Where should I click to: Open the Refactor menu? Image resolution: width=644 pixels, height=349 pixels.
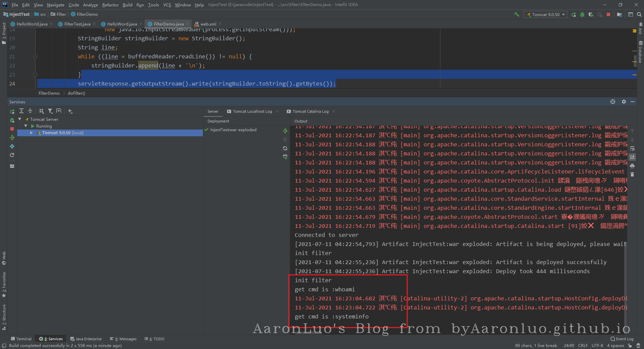[110, 5]
